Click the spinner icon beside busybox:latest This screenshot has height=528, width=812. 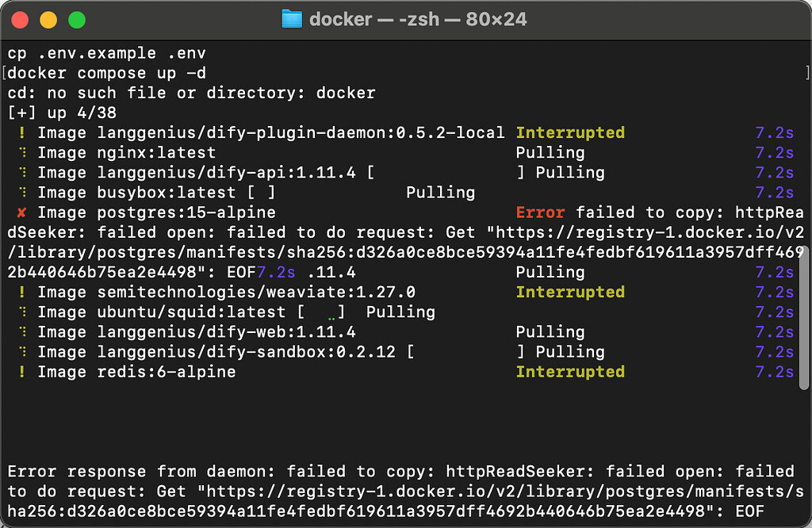coord(21,193)
